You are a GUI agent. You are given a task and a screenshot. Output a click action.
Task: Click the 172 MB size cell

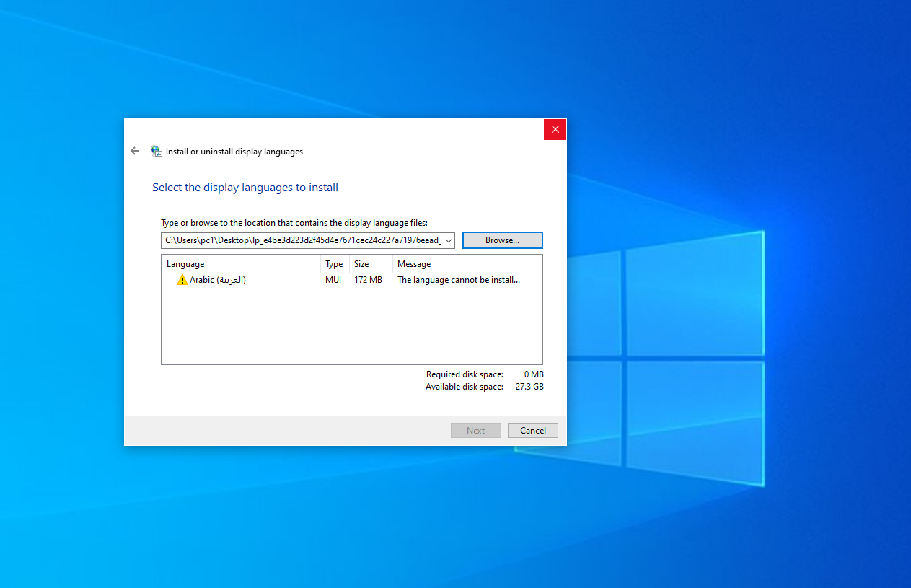click(369, 280)
